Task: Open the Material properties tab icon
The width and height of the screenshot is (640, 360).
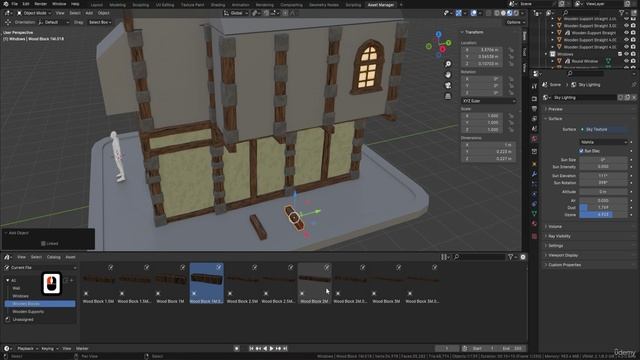Action: coord(534,224)
